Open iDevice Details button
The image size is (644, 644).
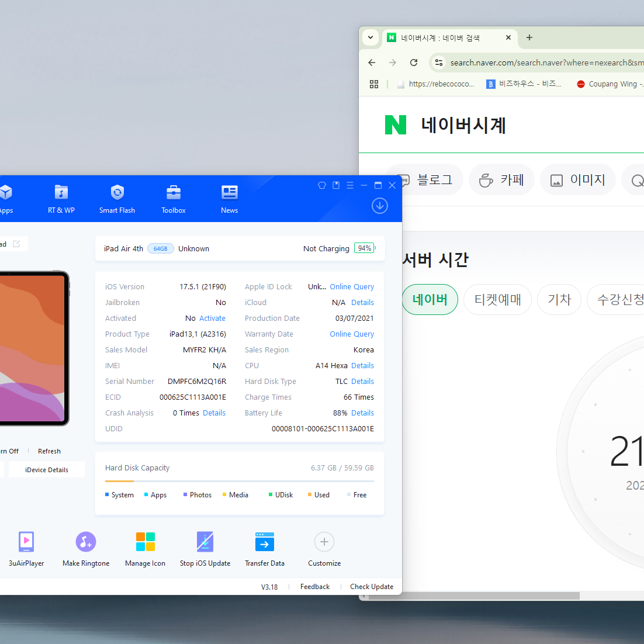[x=46, y=469]
